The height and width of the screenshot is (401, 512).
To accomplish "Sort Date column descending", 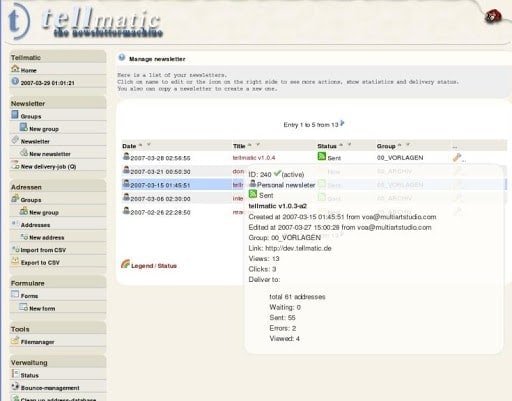I will [149, 145].
